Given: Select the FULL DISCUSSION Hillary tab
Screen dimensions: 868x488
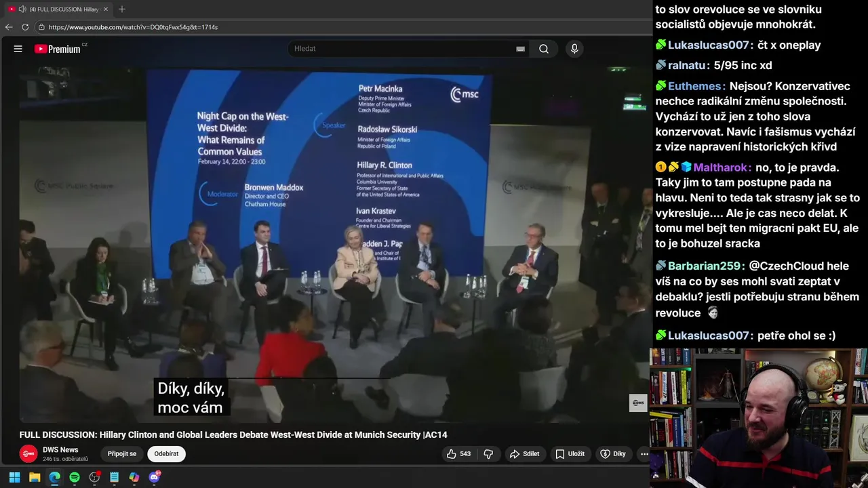Looking at the screenshot, I should tap(58, 9).
